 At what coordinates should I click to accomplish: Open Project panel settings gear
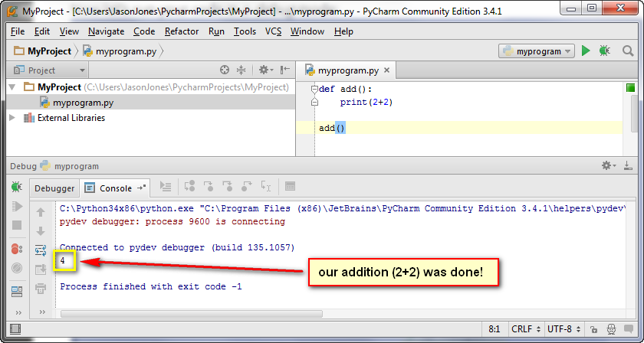click(x=265, y=70)
